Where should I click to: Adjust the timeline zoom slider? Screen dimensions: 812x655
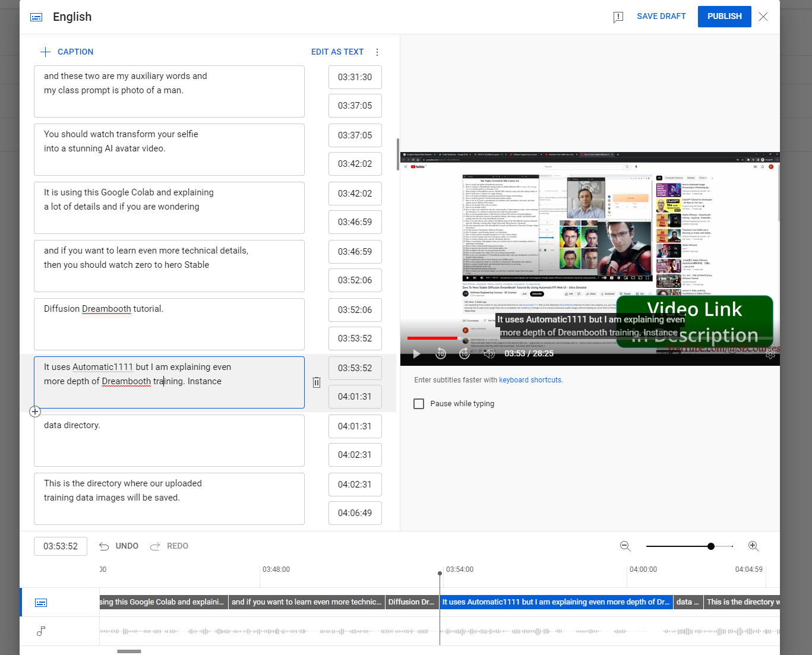point(711,546)
